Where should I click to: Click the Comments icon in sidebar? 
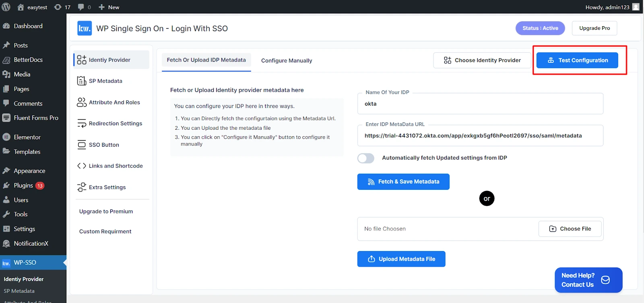coord(6,103)
